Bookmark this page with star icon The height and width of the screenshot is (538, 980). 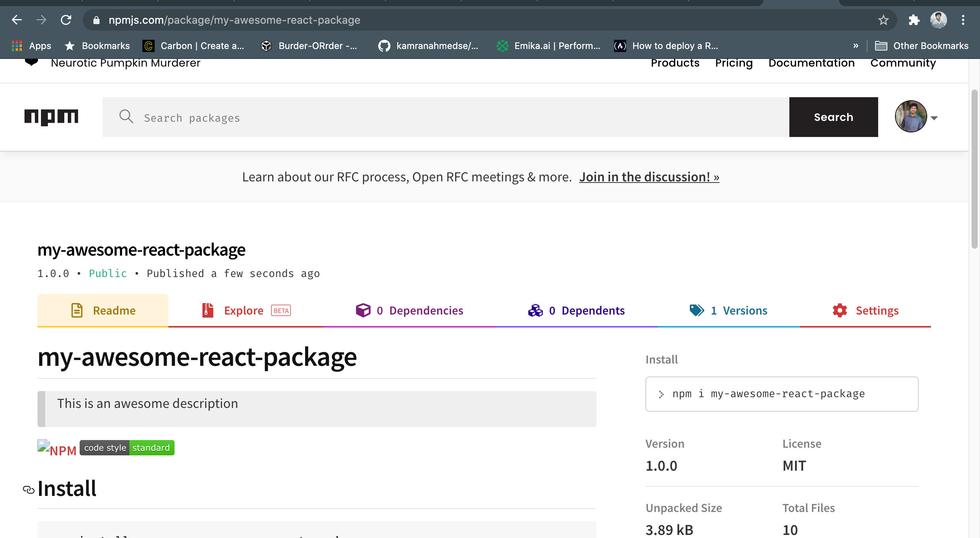tap(883, 20)
